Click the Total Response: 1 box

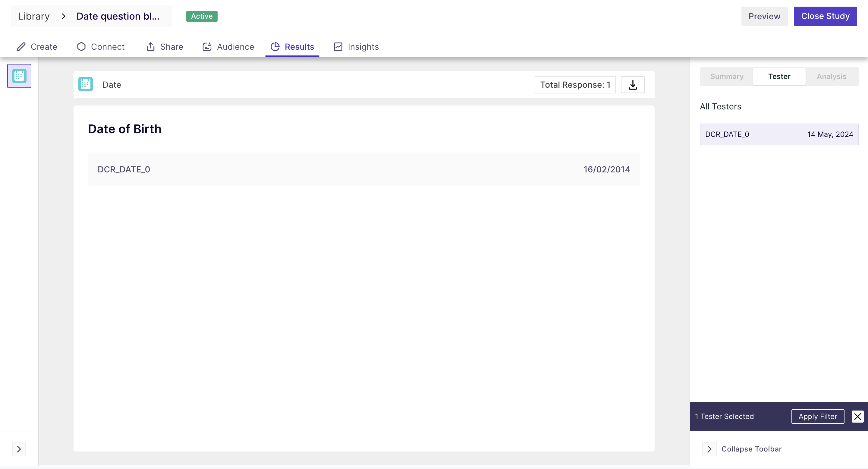575,85
